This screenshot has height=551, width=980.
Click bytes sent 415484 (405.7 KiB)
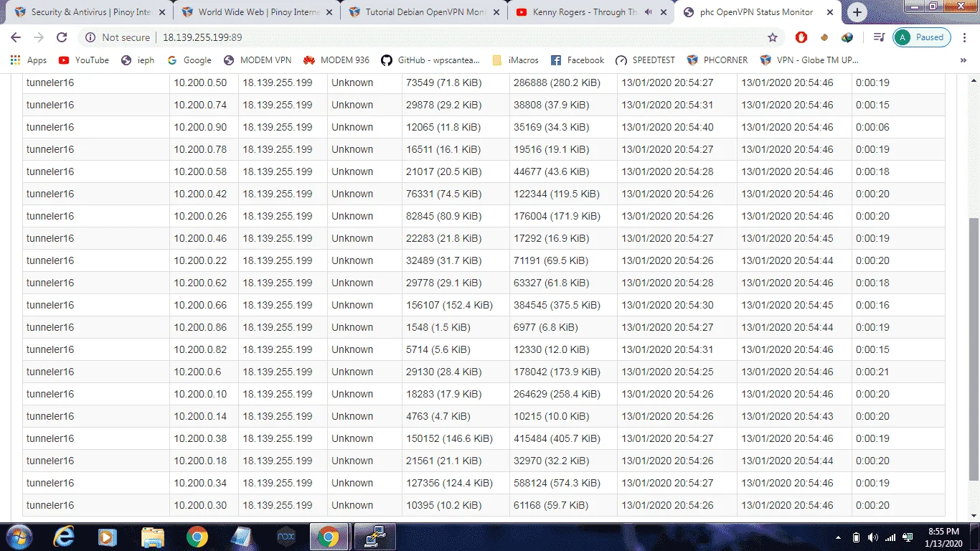(557, 438)
